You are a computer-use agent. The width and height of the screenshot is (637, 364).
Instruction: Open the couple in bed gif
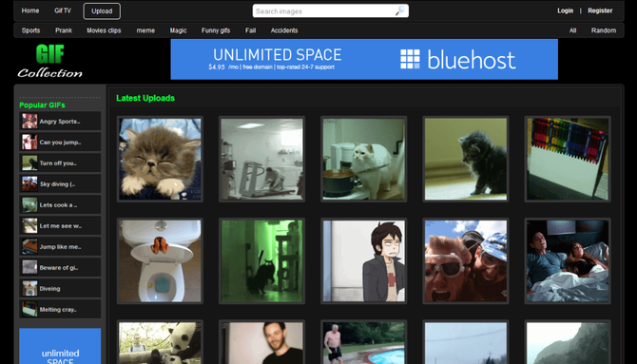(x=568, y=260)
